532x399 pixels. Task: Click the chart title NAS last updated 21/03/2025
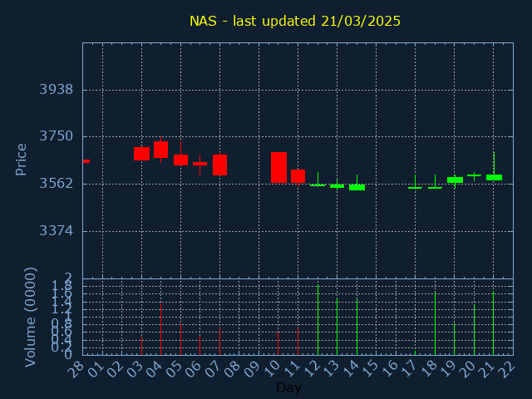click(x=295, y=22)
